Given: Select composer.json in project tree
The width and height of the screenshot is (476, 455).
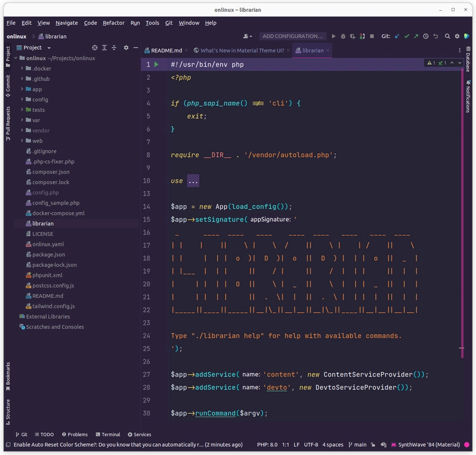Looking at the screenshot, I should click(x=51, y=172).
